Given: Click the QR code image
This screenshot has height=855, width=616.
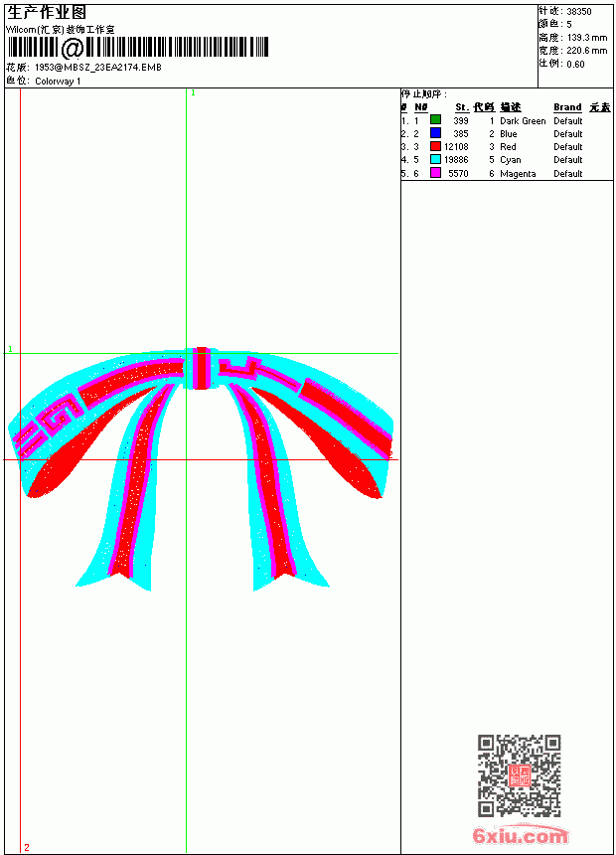Looking at the screenshot, I should coord(520,775).
